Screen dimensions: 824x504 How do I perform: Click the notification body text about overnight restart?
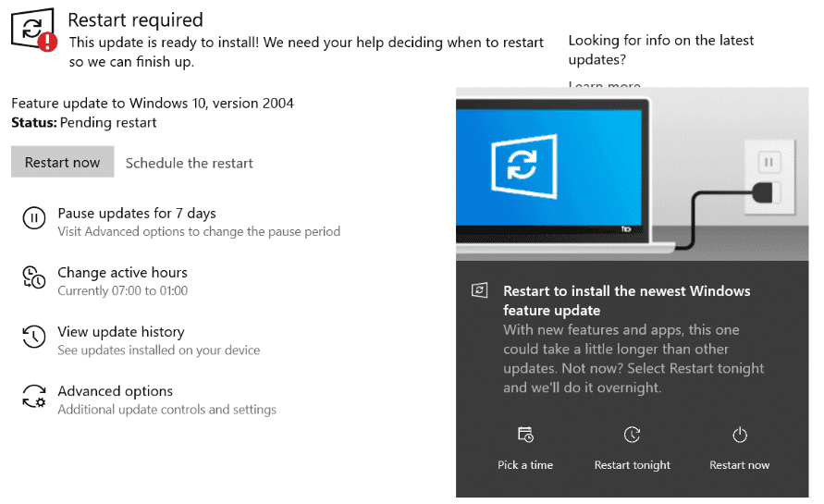pyautogui.click(x=633, y=359)
